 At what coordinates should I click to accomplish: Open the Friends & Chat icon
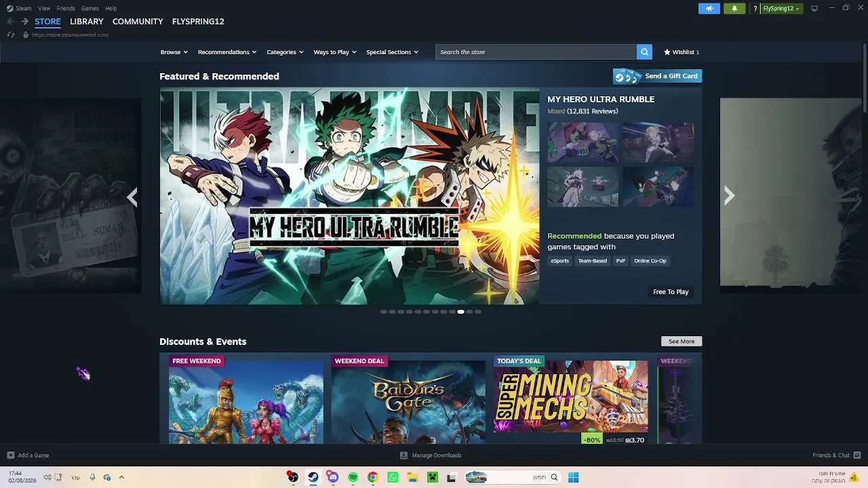[857, 455]
